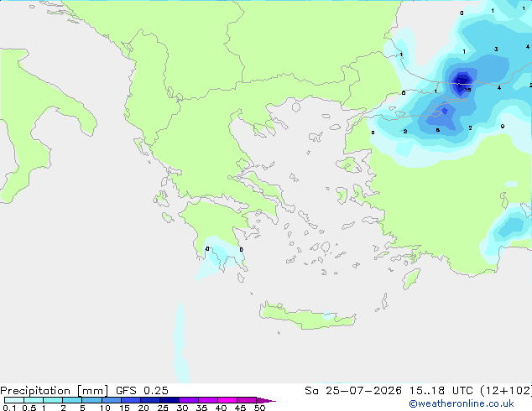
Task: Pick the 2–5 mm legend color swatch
Action: tap(72, 400)
